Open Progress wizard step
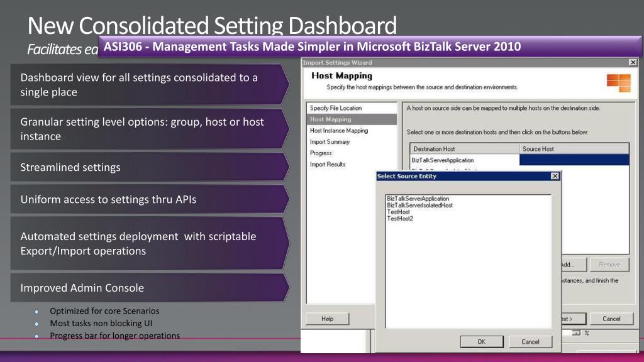The width and height of the screenshot is (644, 362). coord(352,153)
